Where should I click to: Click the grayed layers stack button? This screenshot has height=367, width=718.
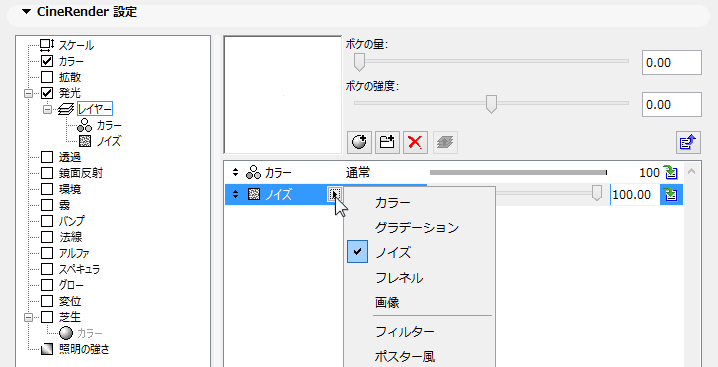[x=445, y=142]
